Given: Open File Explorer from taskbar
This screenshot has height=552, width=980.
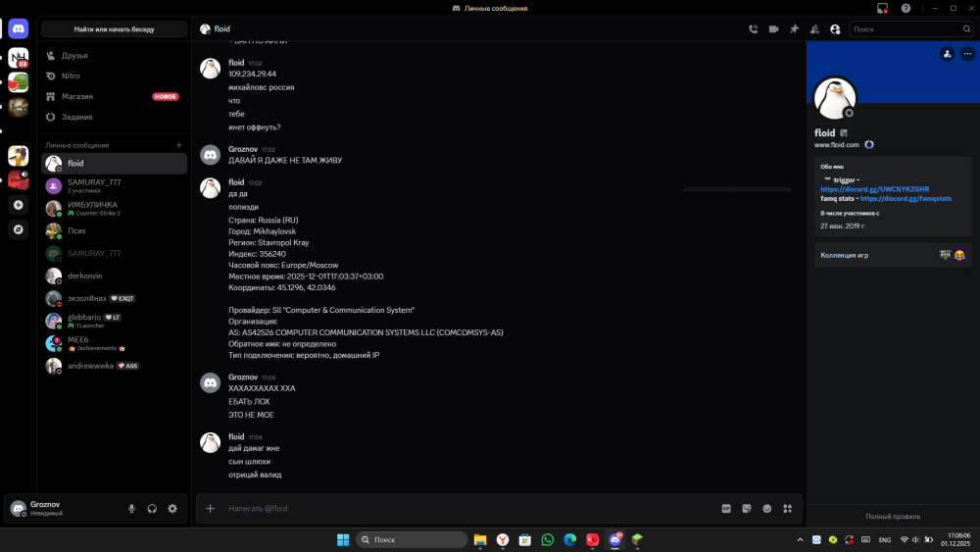Looking at the screenshot, I should tap(480, 539).
